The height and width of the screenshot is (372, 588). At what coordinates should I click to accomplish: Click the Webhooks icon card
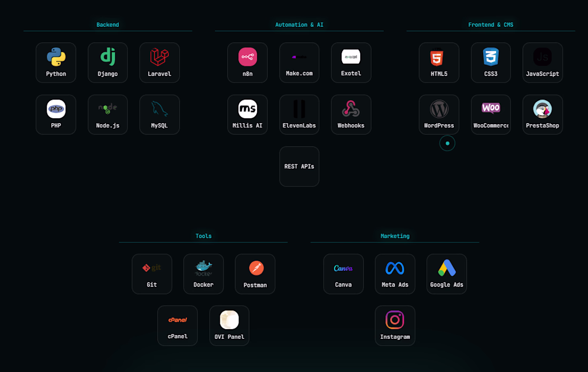[x=351, y=115]
